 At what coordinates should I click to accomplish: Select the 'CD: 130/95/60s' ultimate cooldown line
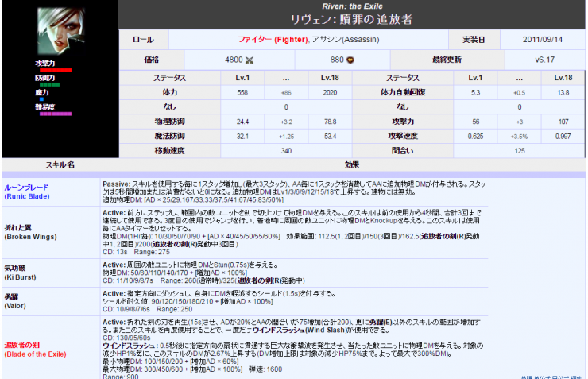[126, 338]
